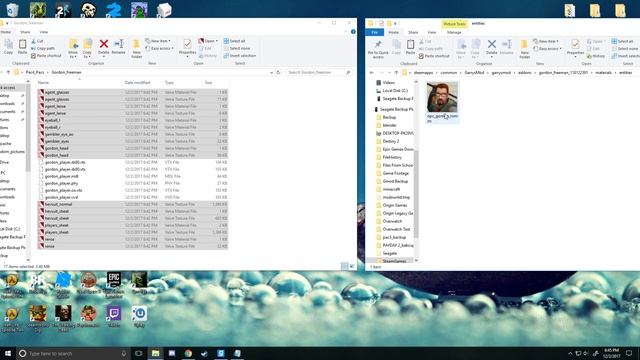The image size is (640, 360).
Task: Click Select all in entities window ribbon
Action: tap(622, 41)
